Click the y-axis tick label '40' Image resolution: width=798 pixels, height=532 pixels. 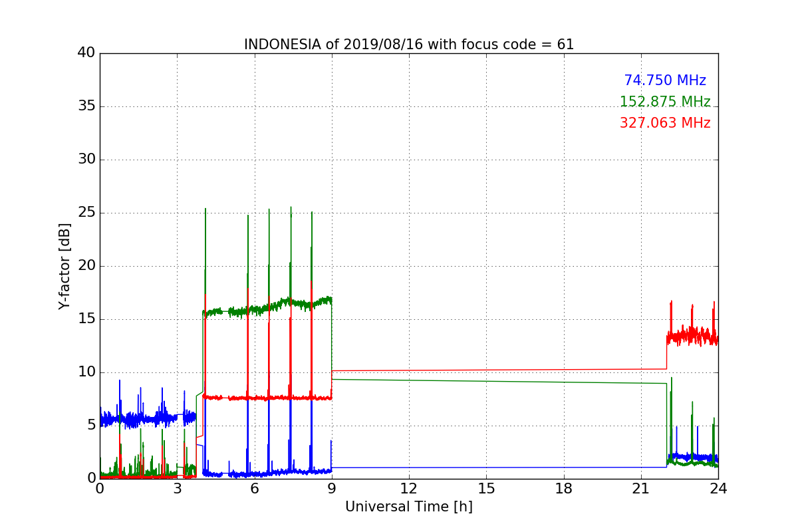[x=87, y=53]
